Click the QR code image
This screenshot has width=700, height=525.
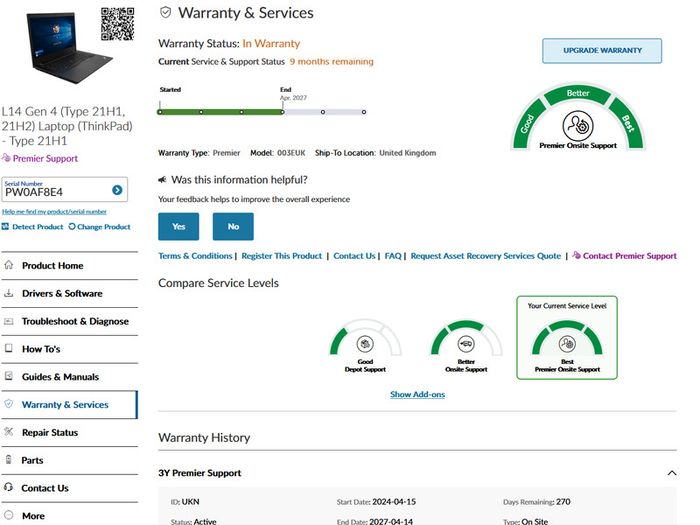[117, 24]
